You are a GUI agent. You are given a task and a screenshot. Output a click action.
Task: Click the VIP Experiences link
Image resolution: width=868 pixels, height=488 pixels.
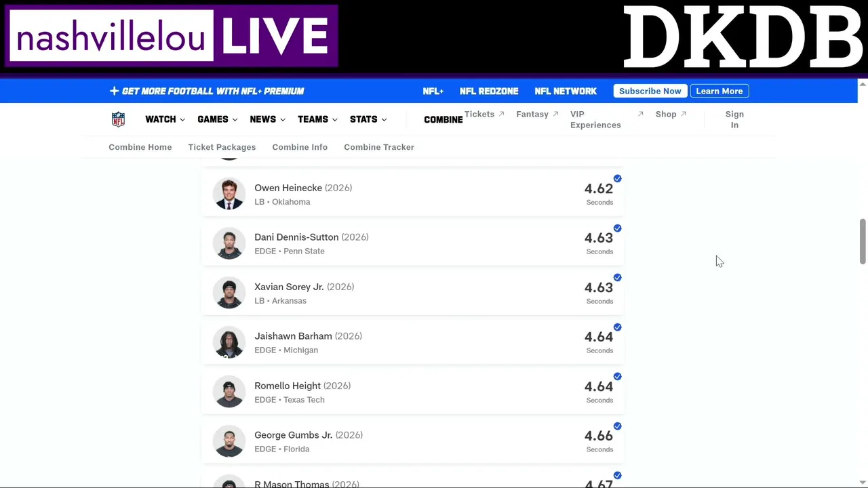point(595,119)
